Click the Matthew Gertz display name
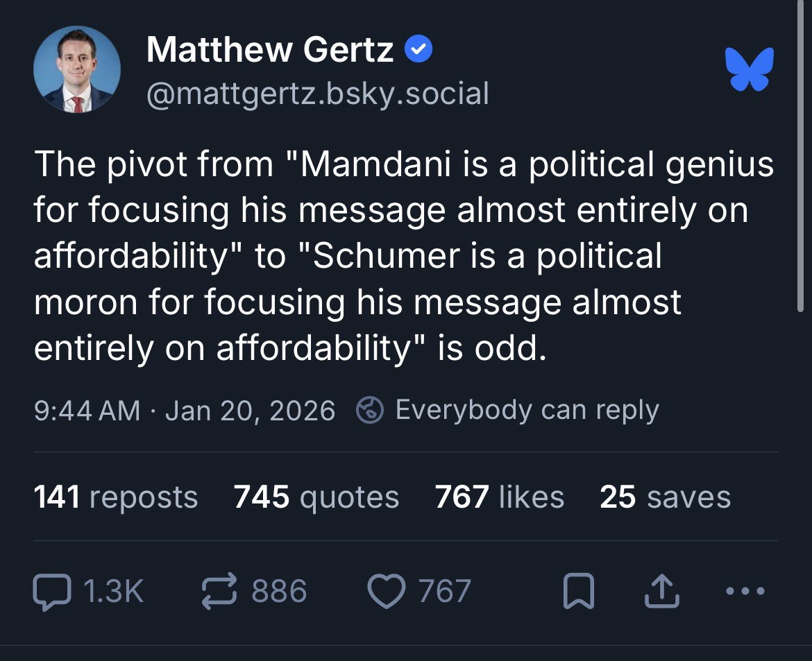Screen dimensions: 812x661 [270, 50]
